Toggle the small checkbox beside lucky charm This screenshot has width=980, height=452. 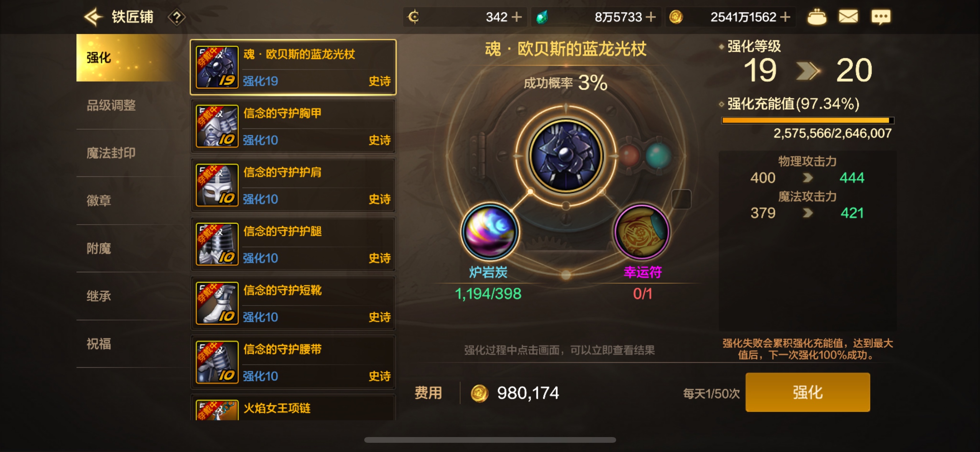[681, 199]
